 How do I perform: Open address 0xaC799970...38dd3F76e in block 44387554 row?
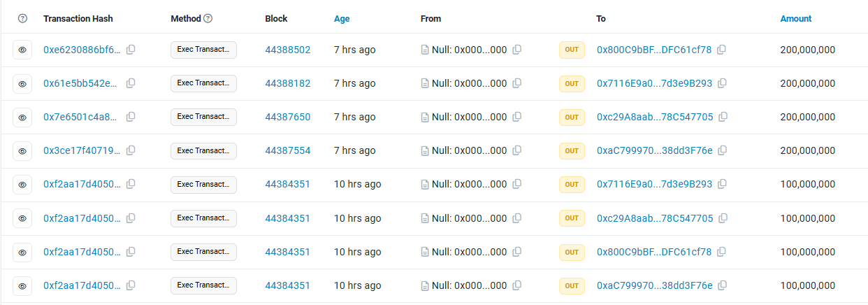(654, 150)
